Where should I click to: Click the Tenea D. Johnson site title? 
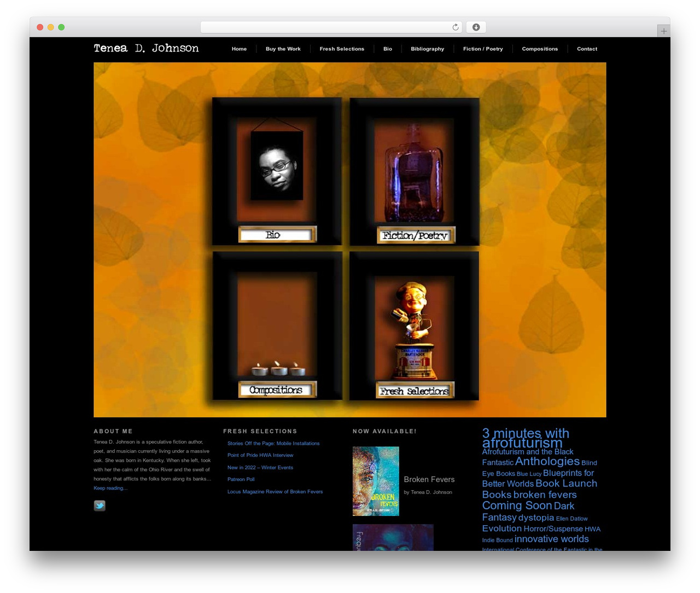(x=146, y=48)
